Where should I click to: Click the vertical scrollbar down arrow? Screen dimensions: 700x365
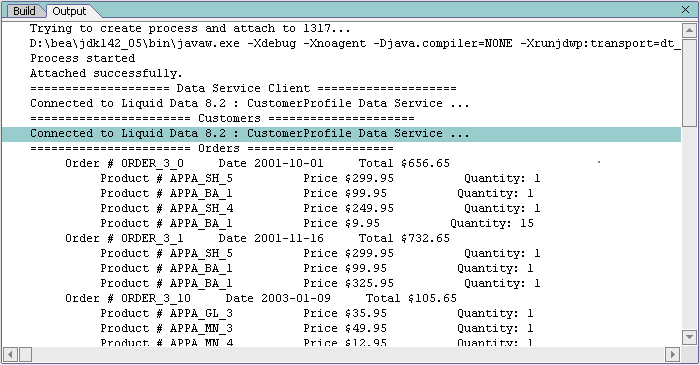click(x=689, y=337)
